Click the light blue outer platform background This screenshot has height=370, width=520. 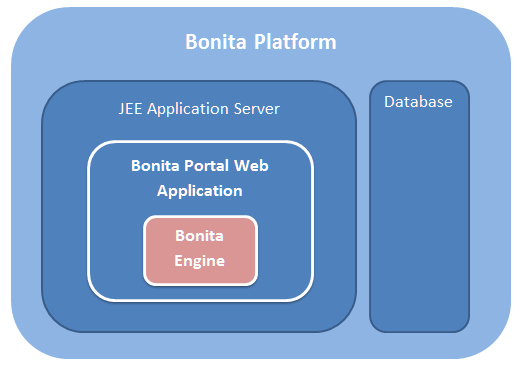[x=27, y=200]
